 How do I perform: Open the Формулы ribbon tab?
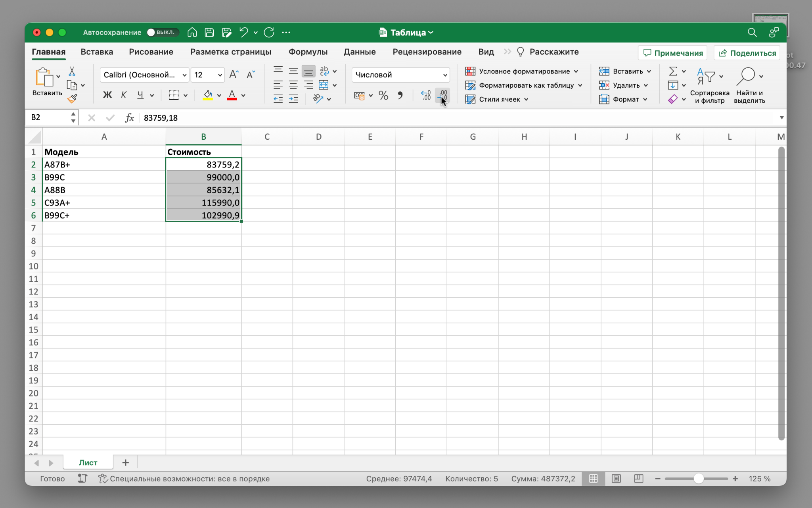click(308, 52)
